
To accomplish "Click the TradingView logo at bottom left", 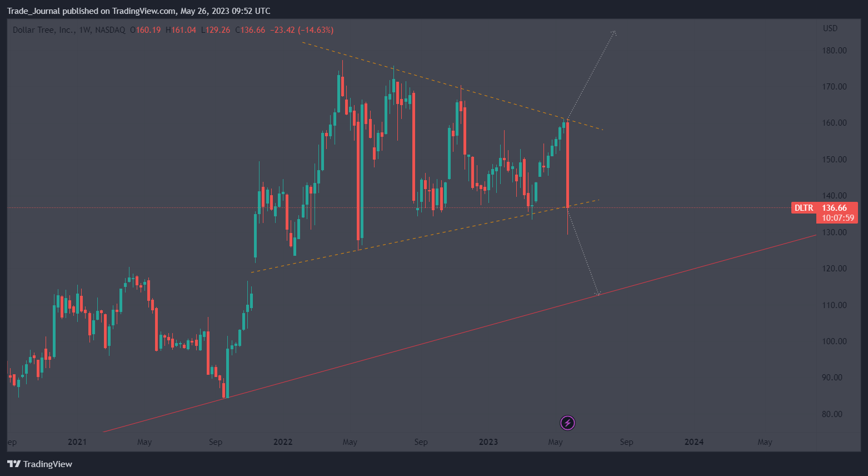I will tap(39, 464).
